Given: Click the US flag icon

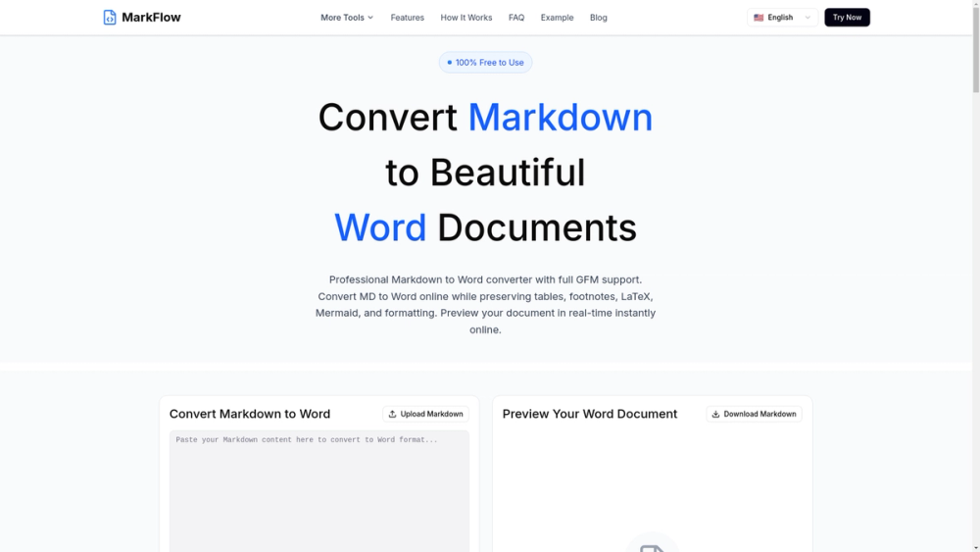Looking at the screenshot, I should pyautogui.click(x=759, y=18).
